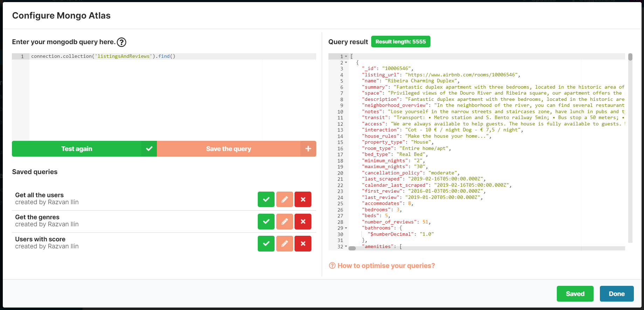Collapse the bathrooms object at line 29
Image resolution: width=644 pixels, height=310 pixels.
point(346,228)
